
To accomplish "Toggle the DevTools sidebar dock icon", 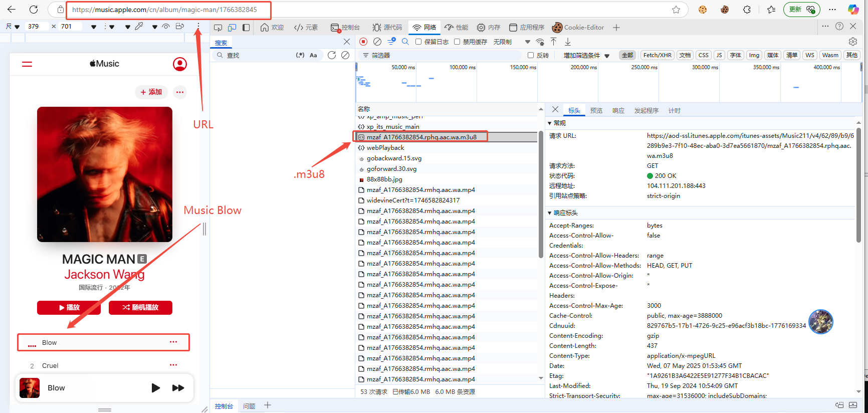I will [246, 28].
